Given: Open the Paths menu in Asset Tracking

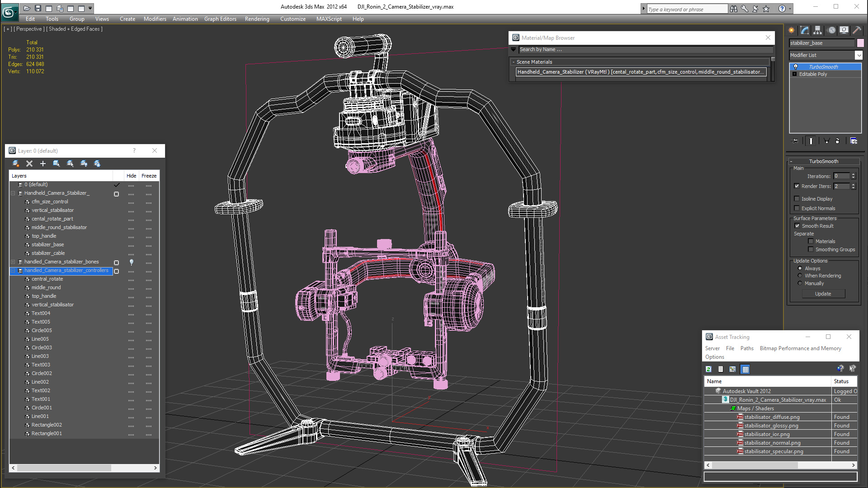Looking at the screenshot, I should pyautogui.click(x=747, y=348).
